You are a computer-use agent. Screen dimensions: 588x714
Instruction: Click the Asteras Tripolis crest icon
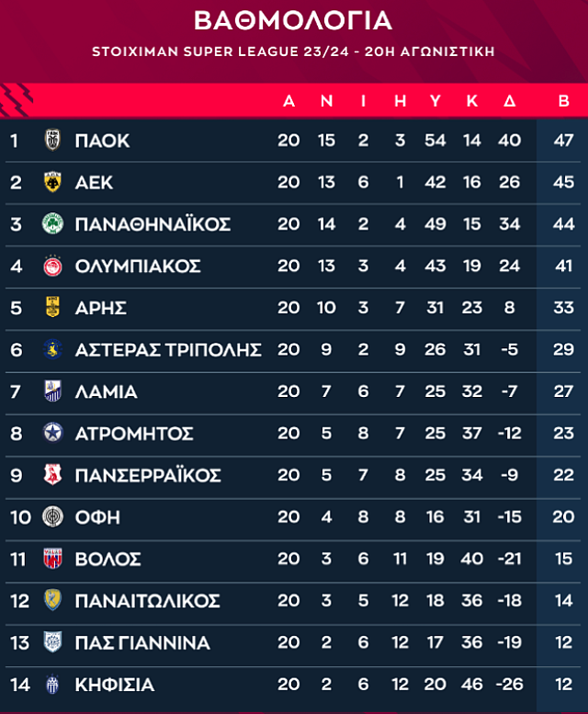(51, 349)
